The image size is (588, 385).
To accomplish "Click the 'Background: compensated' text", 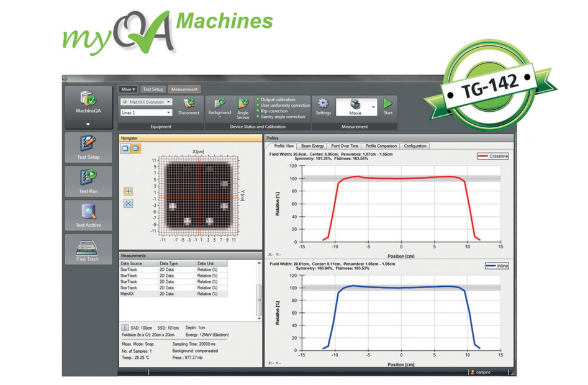I will (195, 351).
